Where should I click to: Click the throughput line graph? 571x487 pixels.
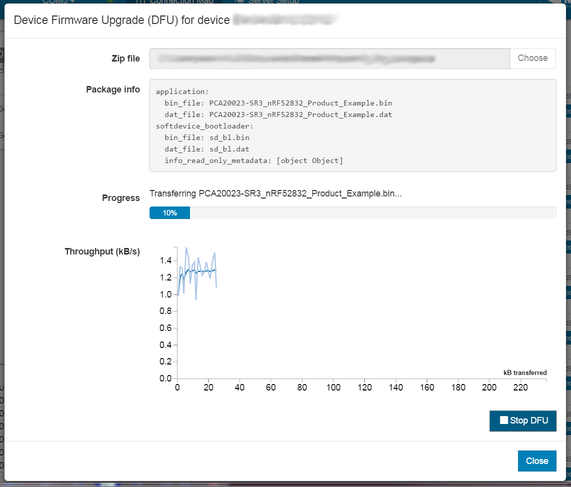point(197,273)
